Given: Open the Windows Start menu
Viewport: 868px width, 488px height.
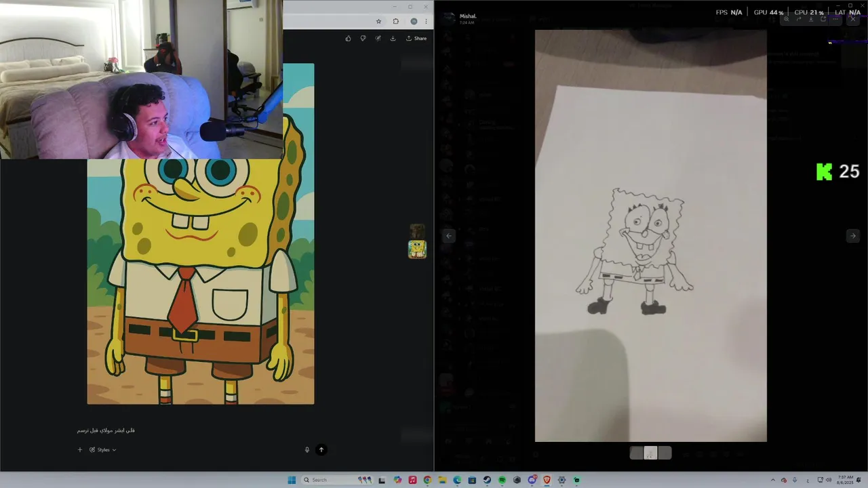Looking at the screenshot, I should [x=292, y=480].
